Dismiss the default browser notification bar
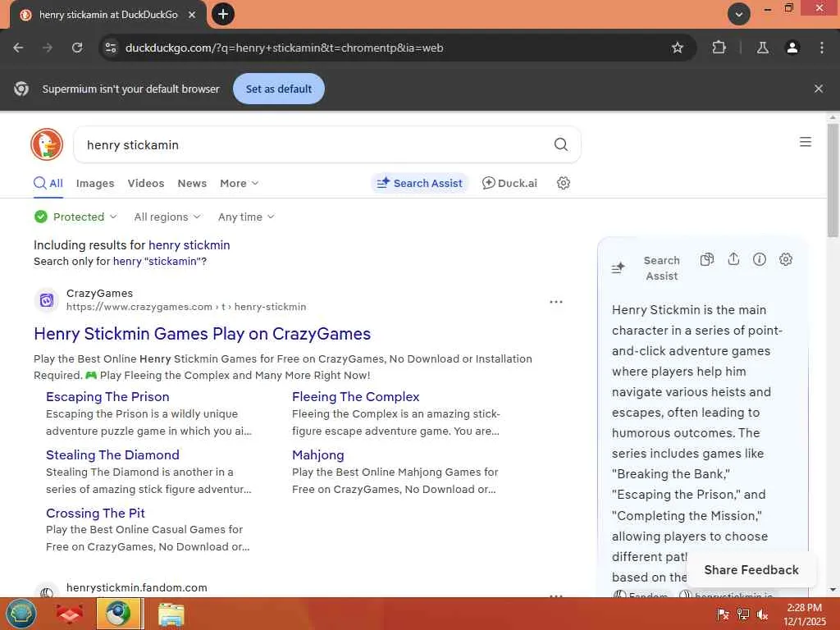This screenshot has width=840, height=630. [x=819, y=89]
